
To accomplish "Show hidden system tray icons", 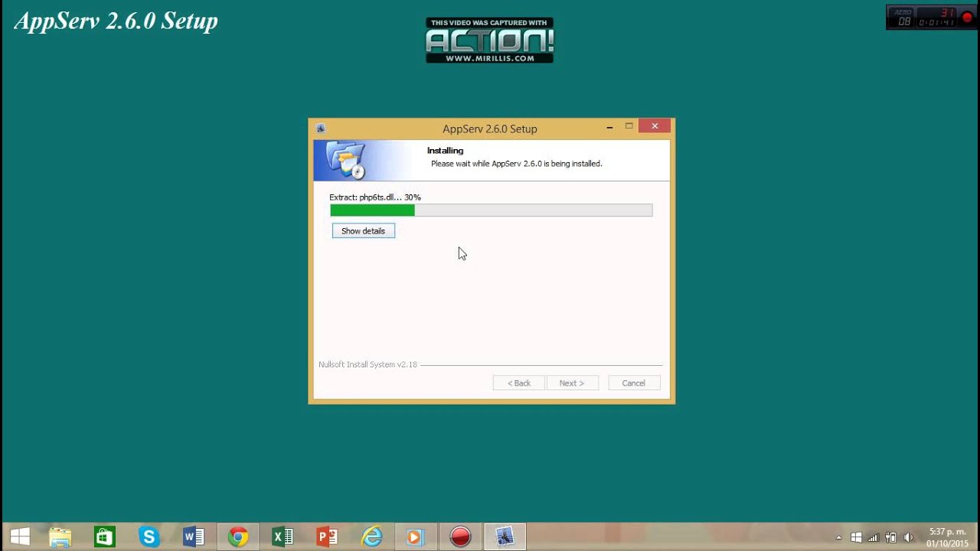I will (838, 537).
